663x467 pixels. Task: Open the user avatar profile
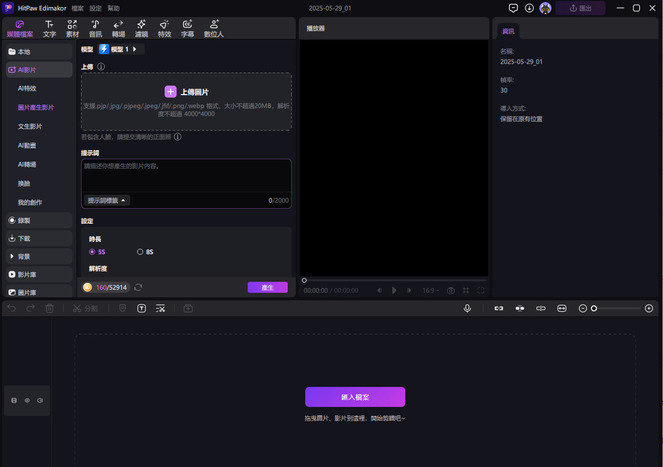pos(545,8)
